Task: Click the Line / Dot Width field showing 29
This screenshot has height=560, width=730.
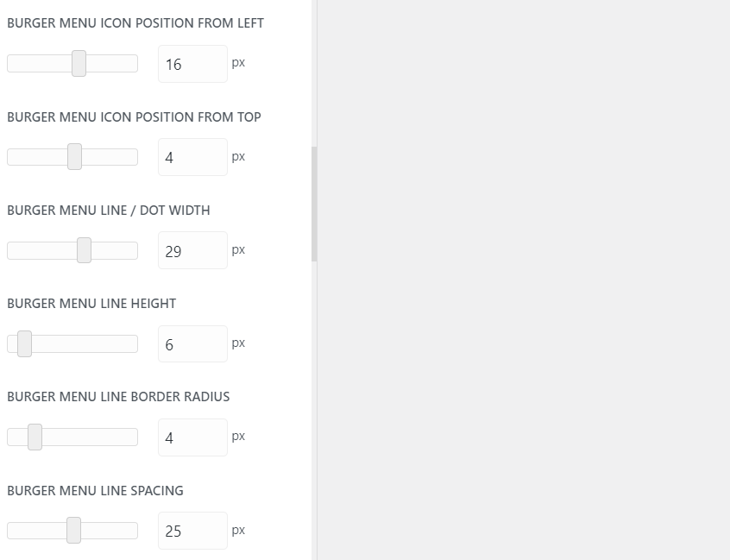Action: point(192,250)
